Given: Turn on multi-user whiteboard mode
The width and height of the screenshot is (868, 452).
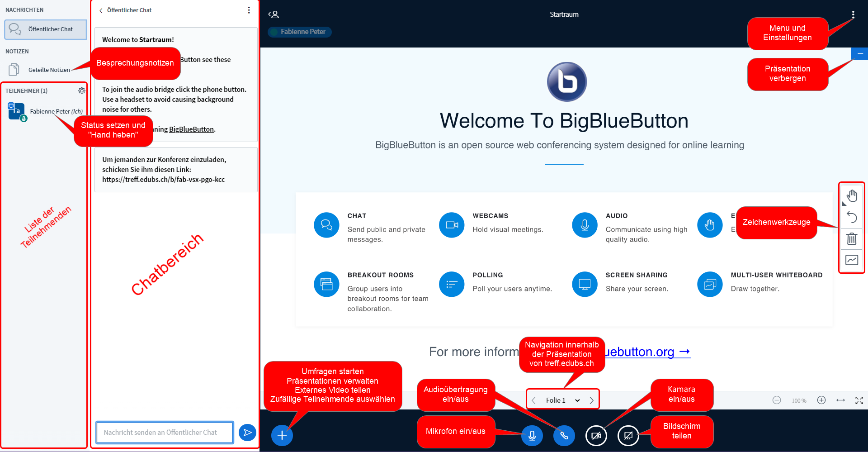Looking at the screenshot, I should 852,260.
